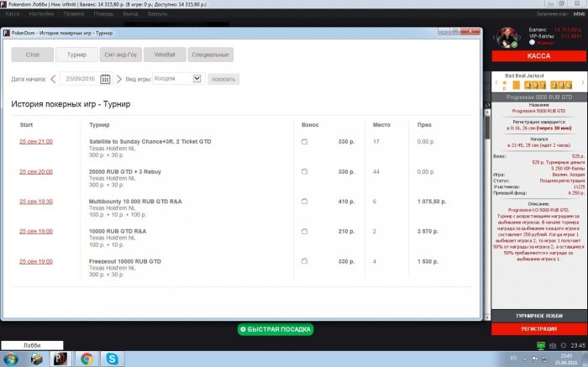
Task: Open the Windows Start menu
Action: point(10,359)
